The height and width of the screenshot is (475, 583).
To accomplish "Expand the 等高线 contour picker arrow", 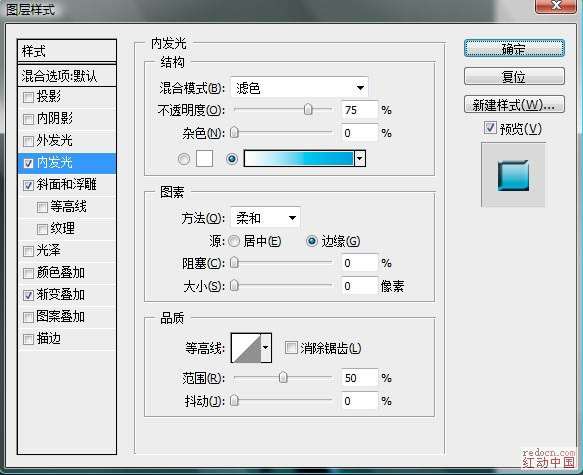I will pos(265,348).
